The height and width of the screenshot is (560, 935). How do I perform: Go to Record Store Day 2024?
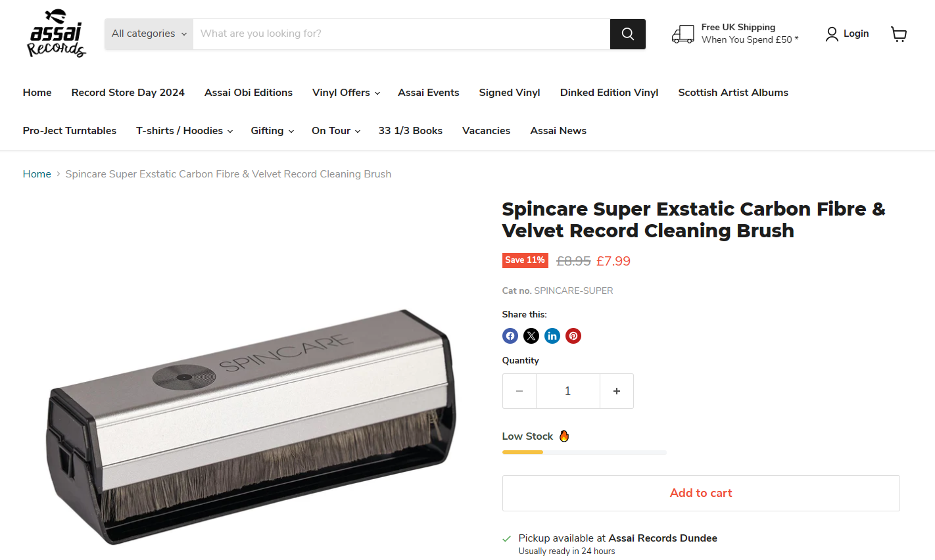[x=128, y=93]
